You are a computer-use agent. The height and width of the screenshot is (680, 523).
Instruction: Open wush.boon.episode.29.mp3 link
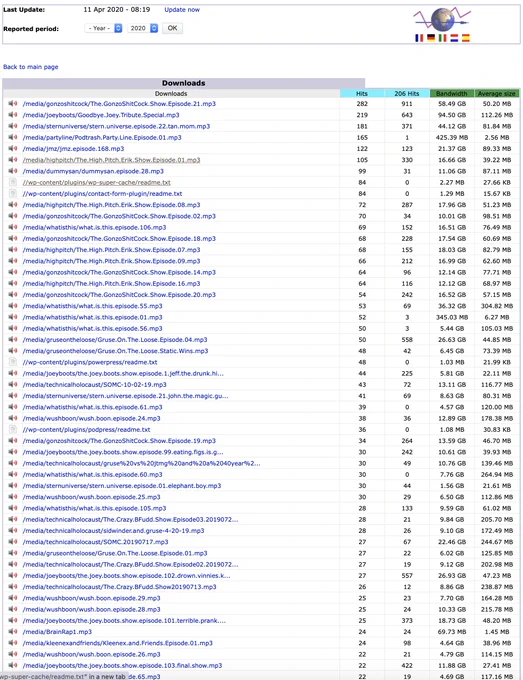pos(92,598)
